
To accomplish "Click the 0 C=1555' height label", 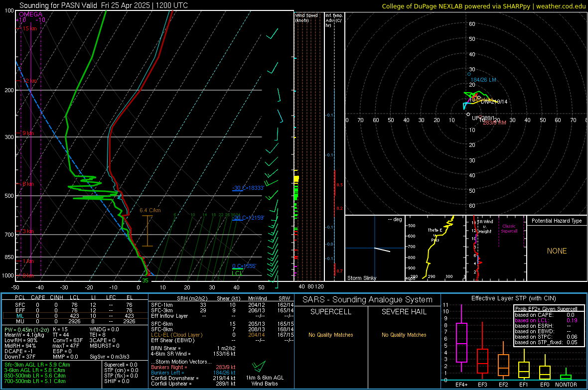I will [244, 266].
